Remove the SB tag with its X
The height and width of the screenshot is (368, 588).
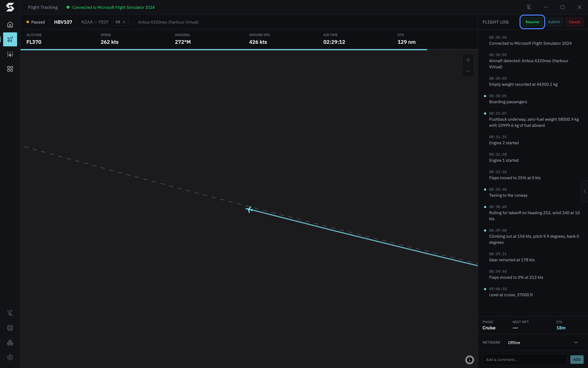point(124,22)
